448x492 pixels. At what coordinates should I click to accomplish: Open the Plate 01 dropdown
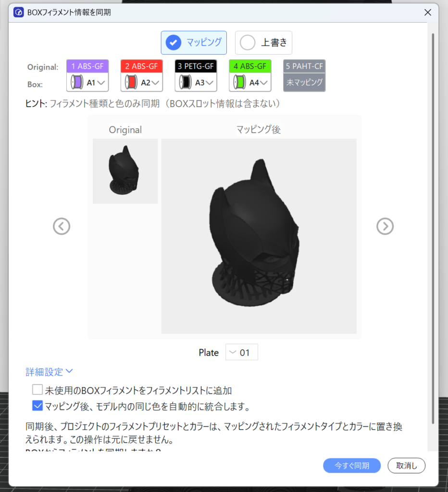tap(241, 352)
